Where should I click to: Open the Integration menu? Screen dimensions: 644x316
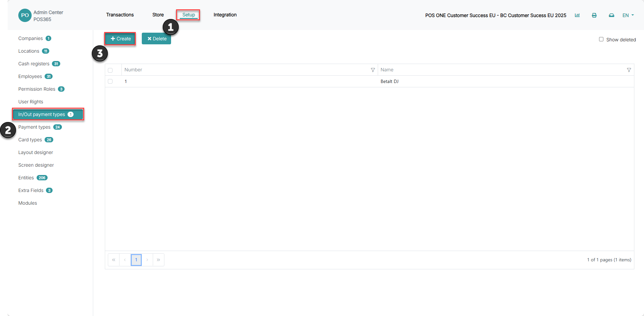225,15
